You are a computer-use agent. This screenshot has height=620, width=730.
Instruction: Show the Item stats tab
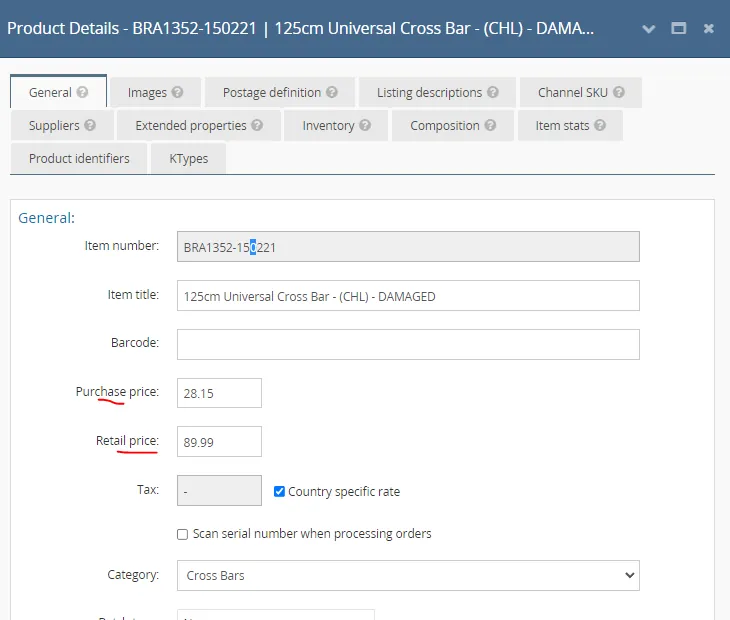tap(570, 125)
